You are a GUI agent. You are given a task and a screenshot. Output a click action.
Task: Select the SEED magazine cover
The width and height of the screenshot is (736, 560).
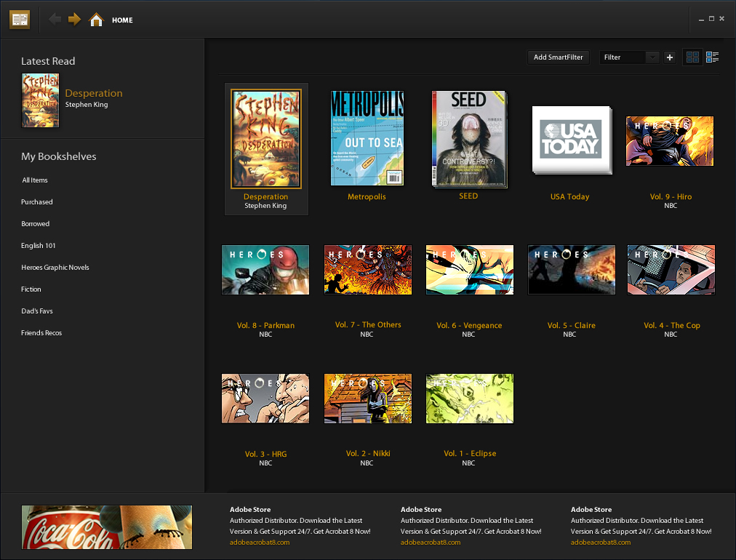coord(468,138)
